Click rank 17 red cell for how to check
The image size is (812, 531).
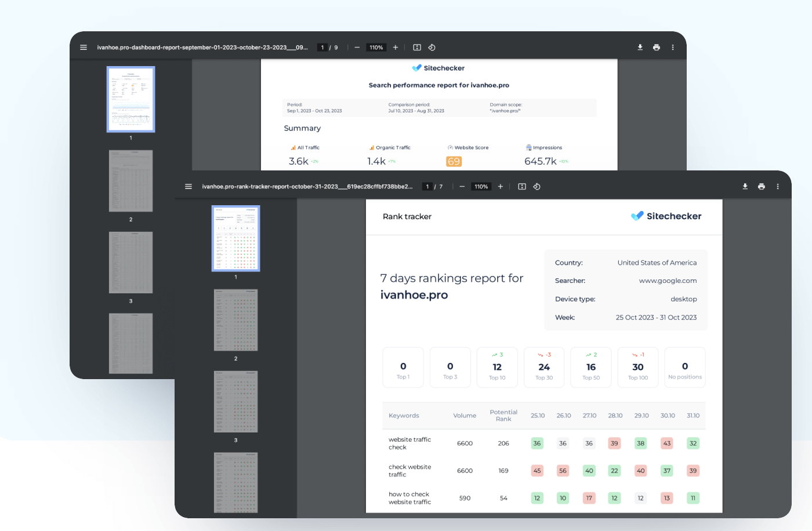pyautogui.click(x=589, y=498)
